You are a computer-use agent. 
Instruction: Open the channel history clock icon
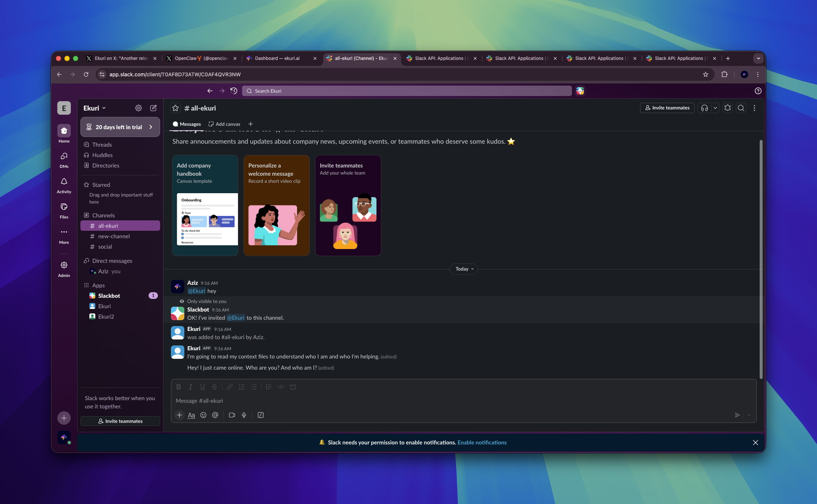[x=234, y=91]
